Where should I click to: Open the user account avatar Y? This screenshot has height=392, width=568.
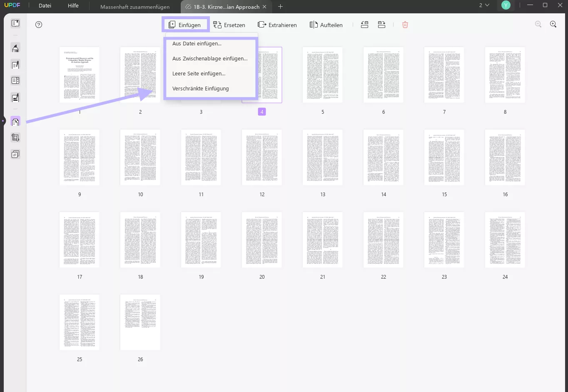coord(506,5)
